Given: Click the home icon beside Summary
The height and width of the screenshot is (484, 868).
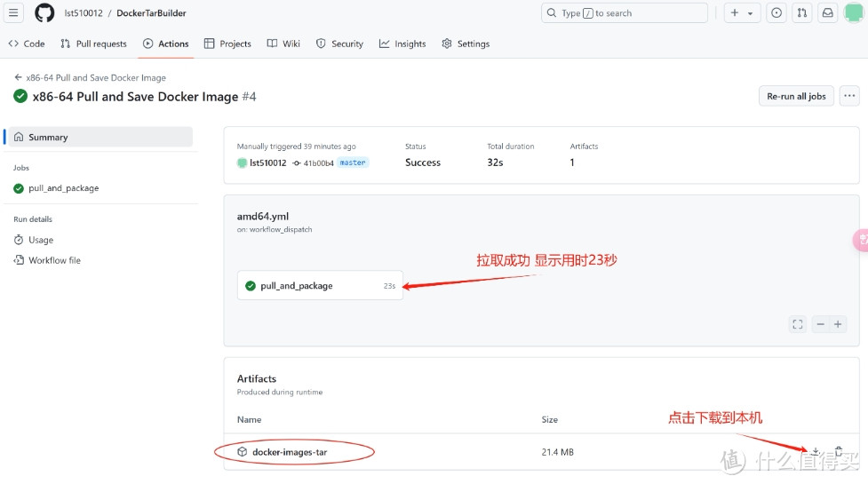Looking at the screenshot, I should [x=19, y=137].
